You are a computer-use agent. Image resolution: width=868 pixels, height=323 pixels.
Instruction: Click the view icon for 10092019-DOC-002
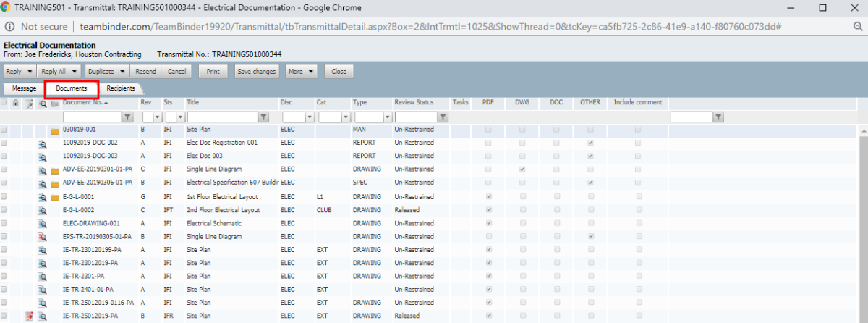pos(42,144)
